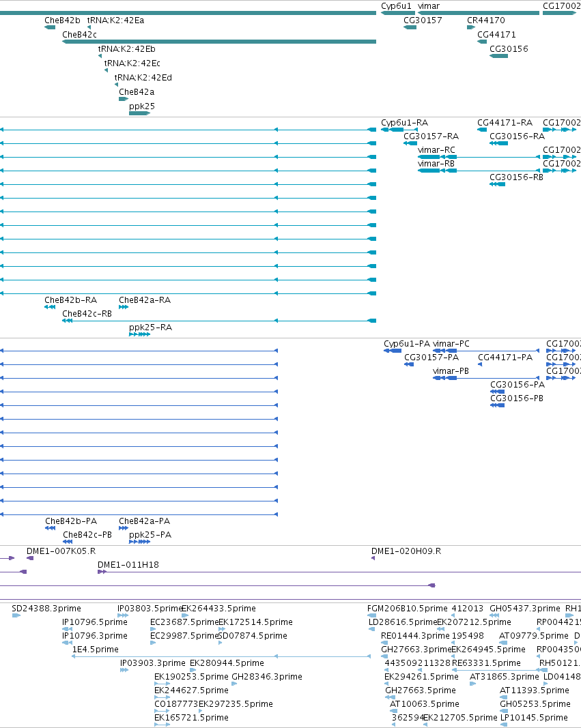Click the CG44171-RA transcript label

[505, 123]
